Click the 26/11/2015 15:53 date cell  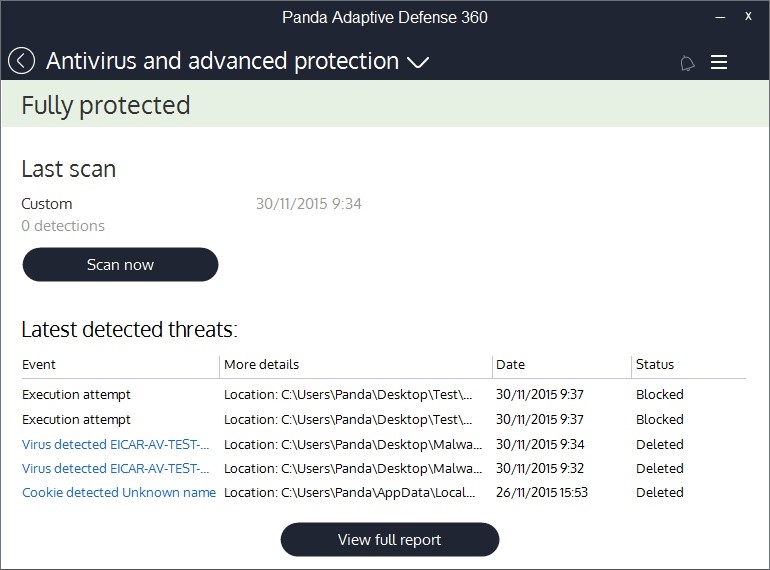pyautogui.click(x=542, y=492)
